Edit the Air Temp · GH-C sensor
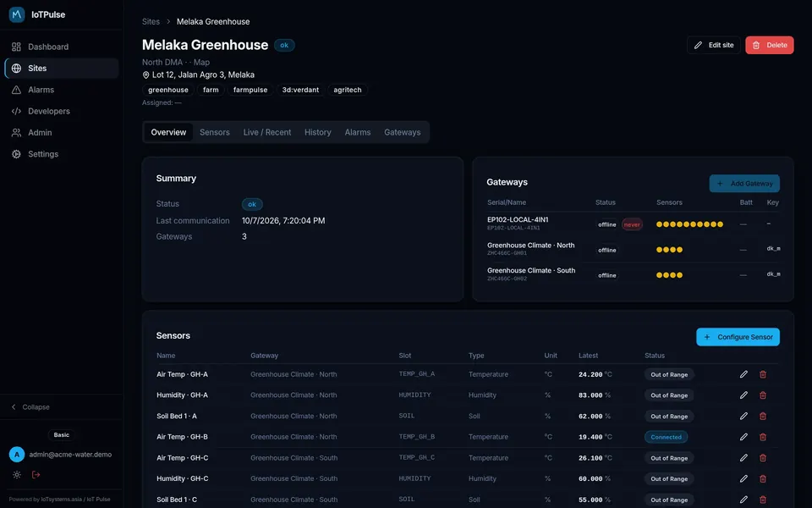The image size is (812, 508). pos(743,458)
